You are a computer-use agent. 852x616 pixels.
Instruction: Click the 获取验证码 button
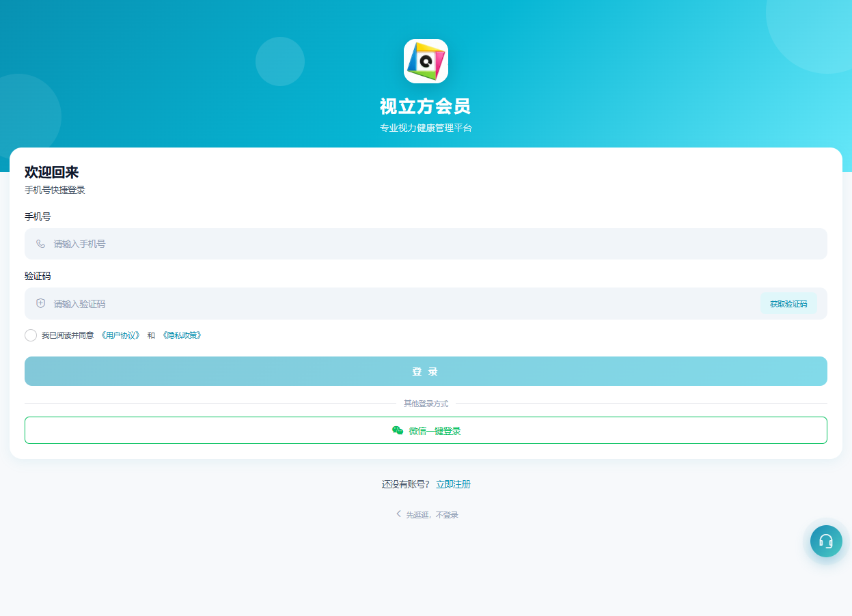point(788,304)
